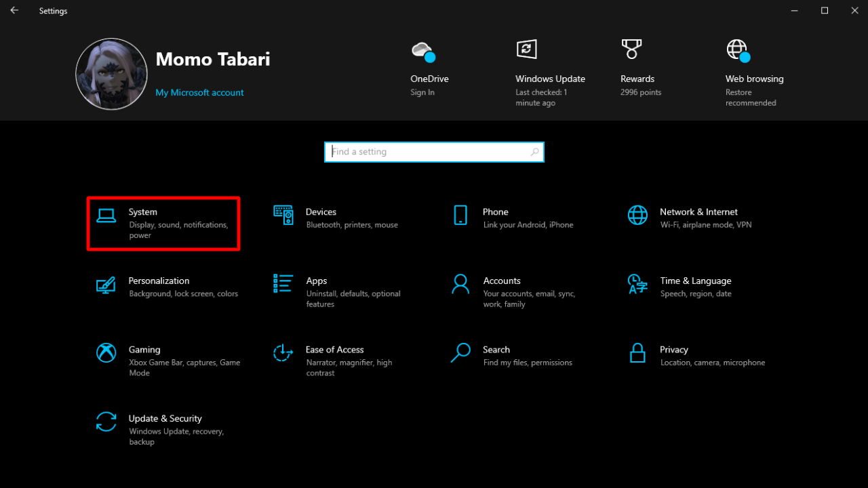Click the Find a setting search field
This screenshot has width=868, height=488.
(x=434, y=152)
